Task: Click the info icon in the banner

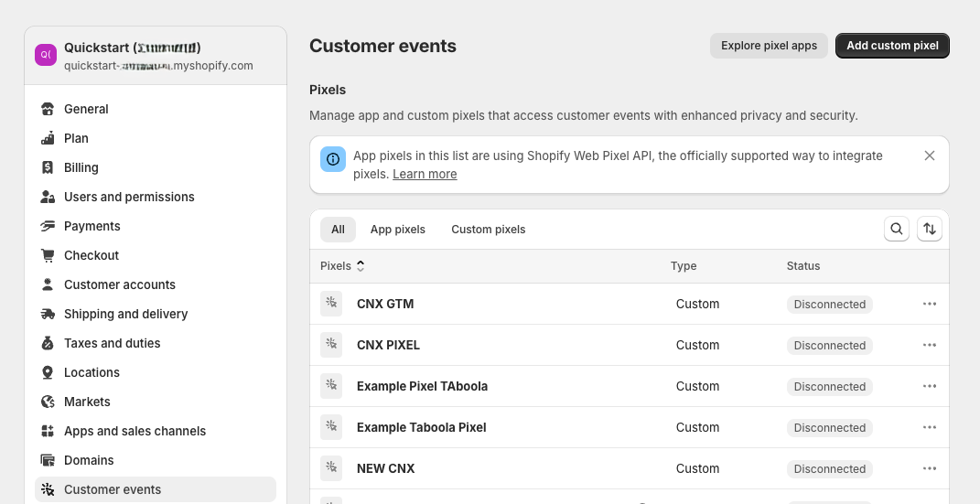Action: point(333,159)
